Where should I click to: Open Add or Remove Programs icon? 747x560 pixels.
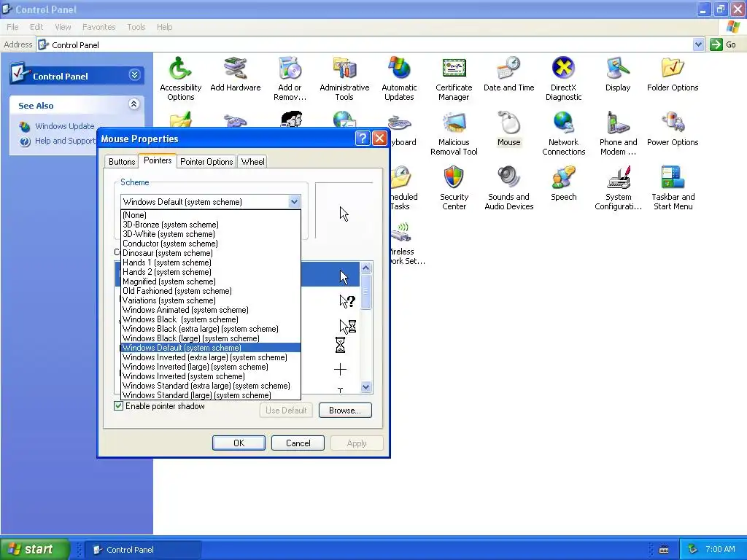[290, 79]
